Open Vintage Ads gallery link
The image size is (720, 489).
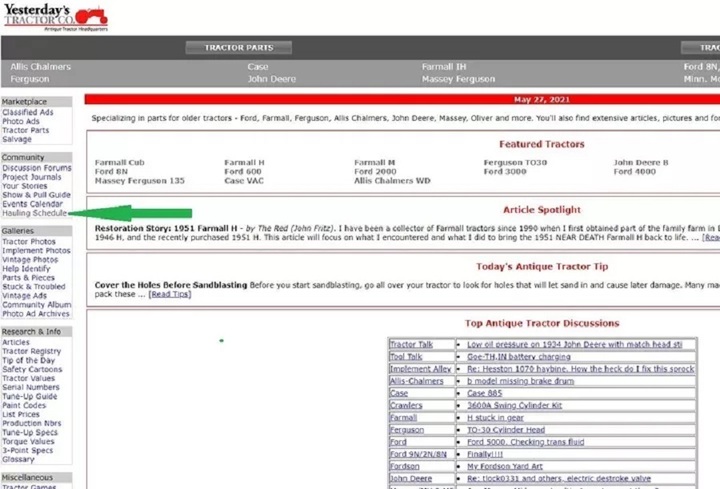pyautogui.click(x=24, y=296)
